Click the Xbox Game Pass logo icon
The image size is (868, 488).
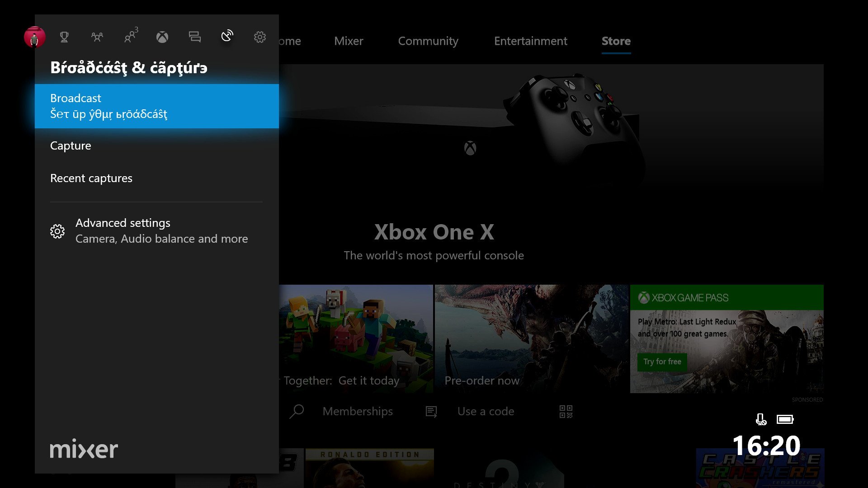pos(644,298)
